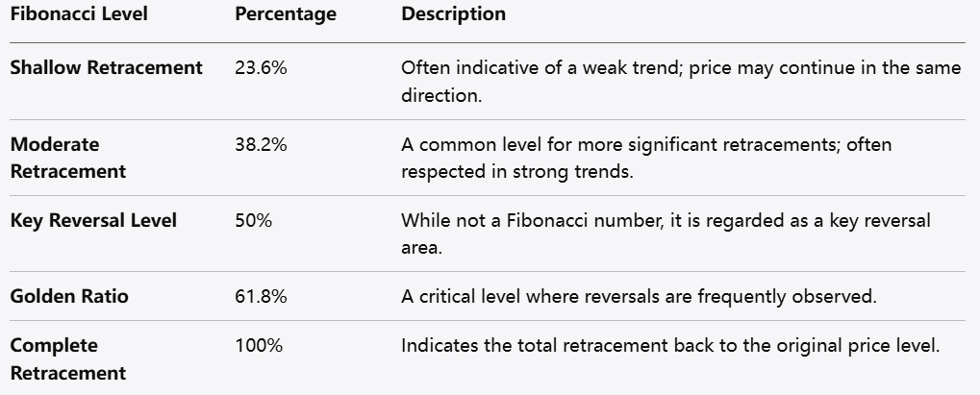Click the 23.6% percentage cell
Screen dimensions: 980x395
click(261, 67)
